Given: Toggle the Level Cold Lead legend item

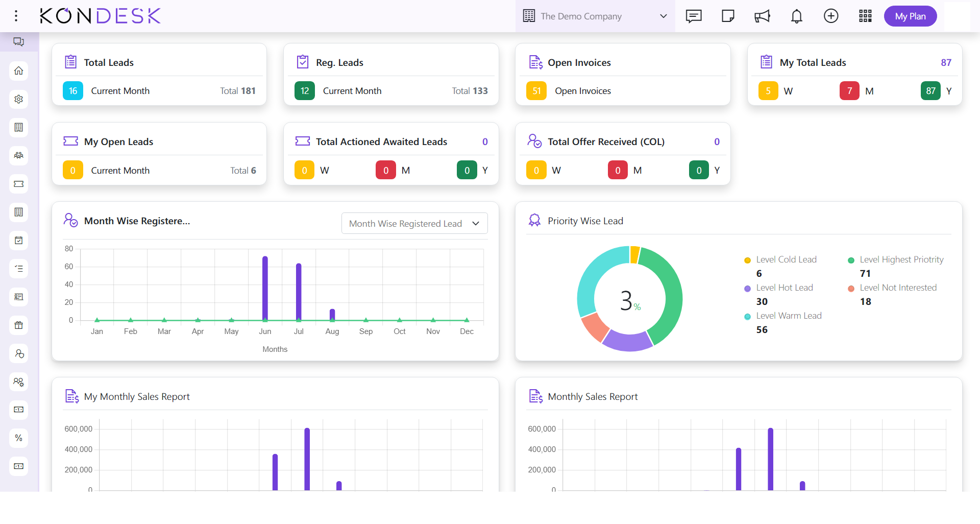Looking at the screenshot, I should click(x=786, y=259).
